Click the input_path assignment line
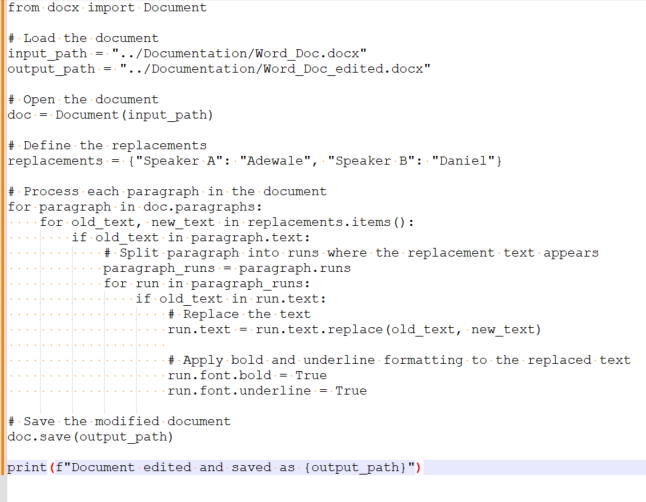 [187, 54]
